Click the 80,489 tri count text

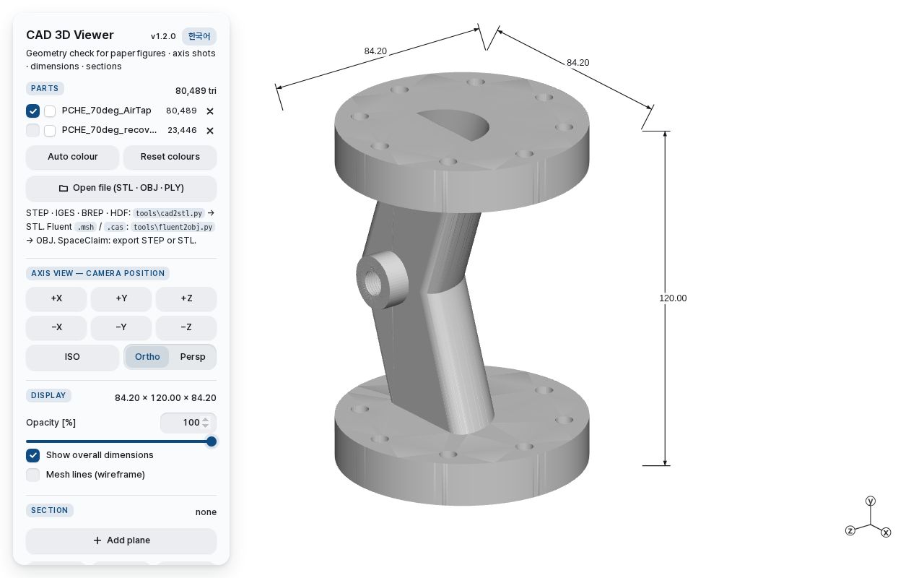pyautogui.click(x=196, y=91)
